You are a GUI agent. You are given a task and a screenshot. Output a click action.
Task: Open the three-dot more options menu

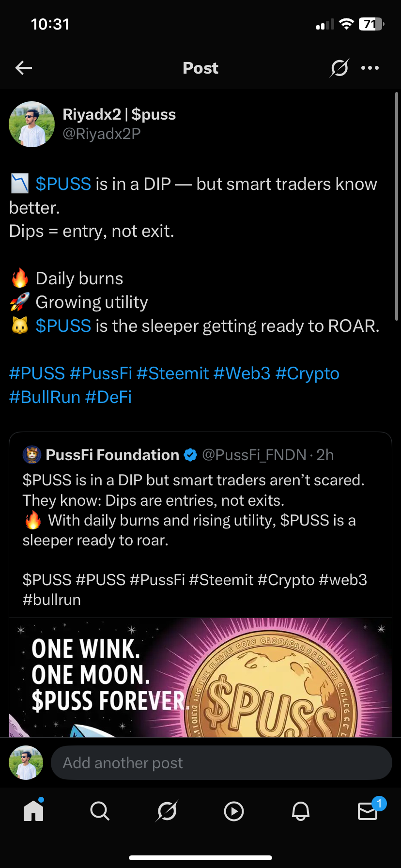(x=370, y=68)
